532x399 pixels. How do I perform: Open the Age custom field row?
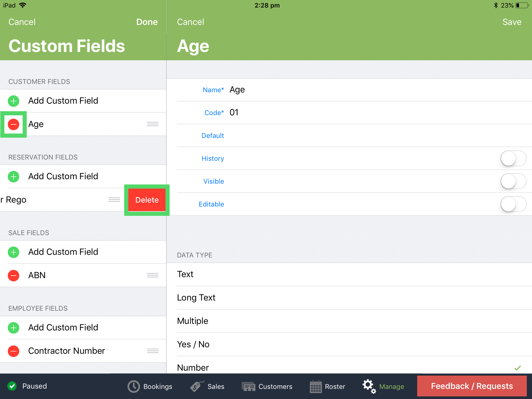83,124
